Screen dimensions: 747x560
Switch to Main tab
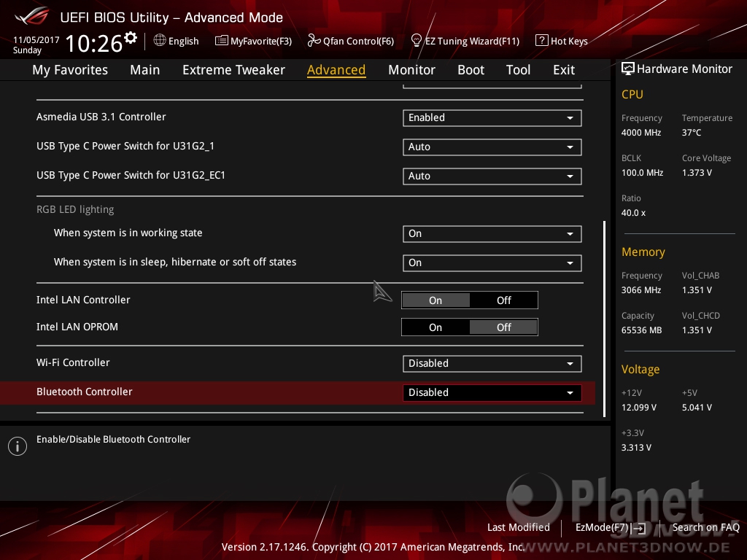145,70
